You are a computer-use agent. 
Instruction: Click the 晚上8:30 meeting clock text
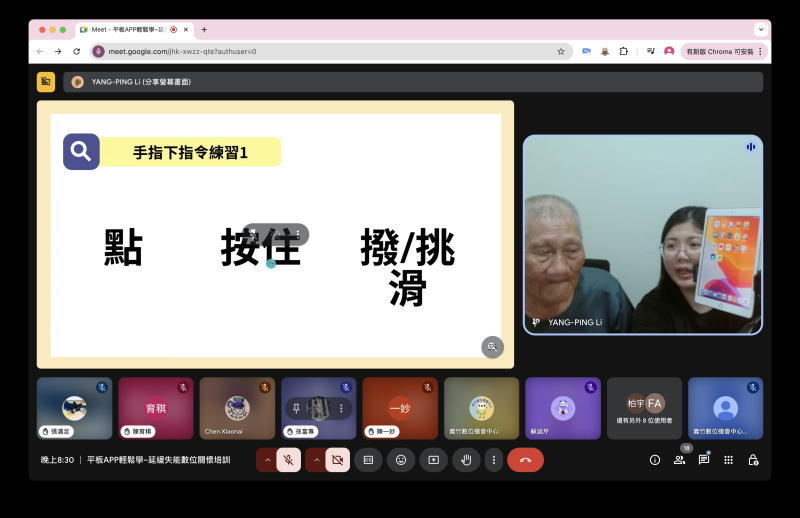57,460
